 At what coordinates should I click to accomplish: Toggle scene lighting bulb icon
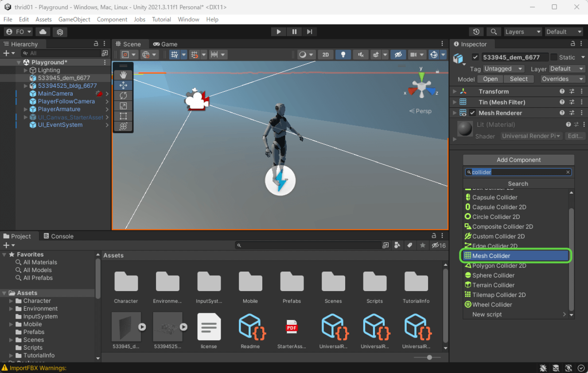[343, 54]
